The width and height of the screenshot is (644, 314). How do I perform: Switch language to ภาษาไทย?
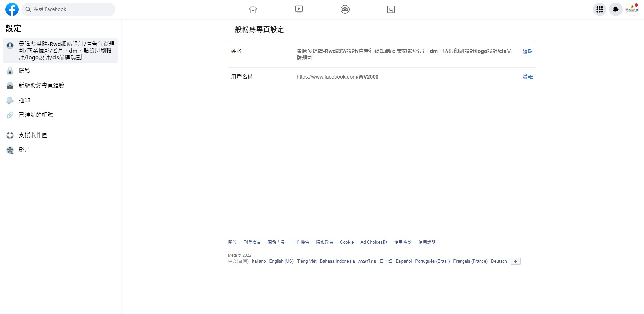pos(367,261)
